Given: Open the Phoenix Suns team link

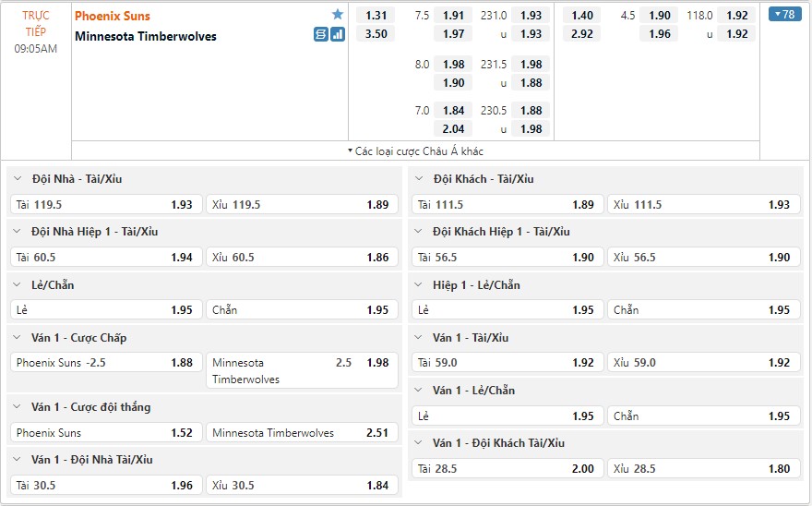Looking at the screenshot, I should point(113,16).
